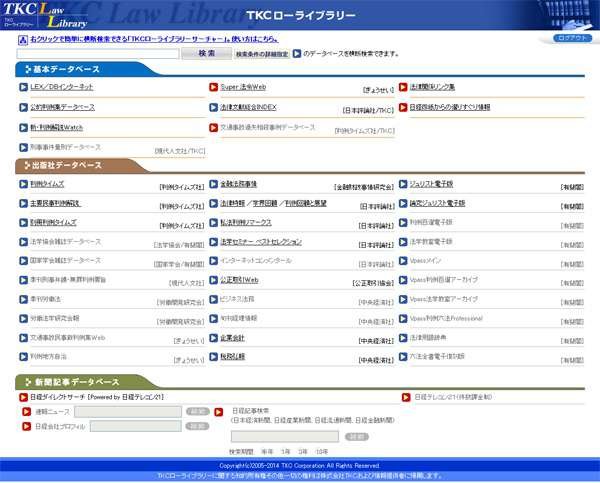The image size is (600, 483).
Task: Click the arrow icon next to 私法判例リマークス
Action: point(214,223)
